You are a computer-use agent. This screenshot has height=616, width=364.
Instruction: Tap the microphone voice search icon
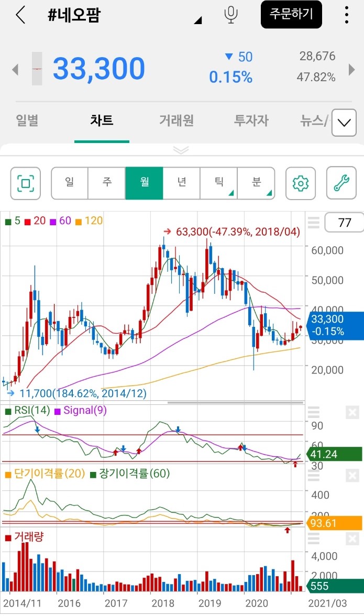pos(231,15)
